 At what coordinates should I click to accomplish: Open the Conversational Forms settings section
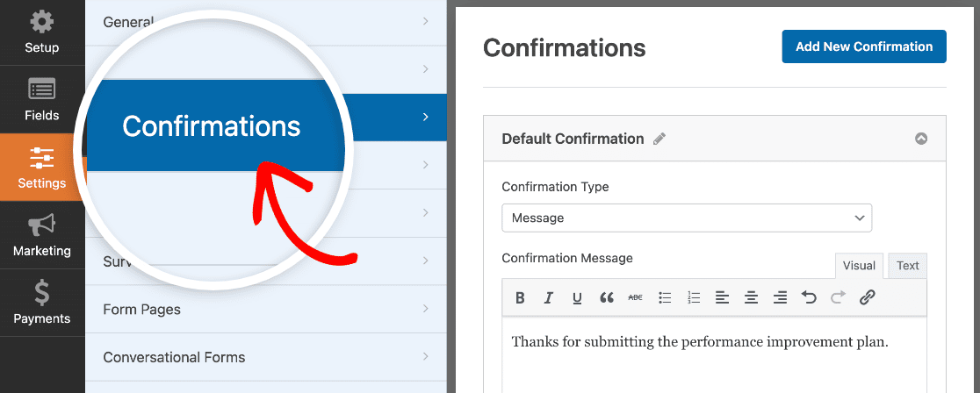coord(265,357)
